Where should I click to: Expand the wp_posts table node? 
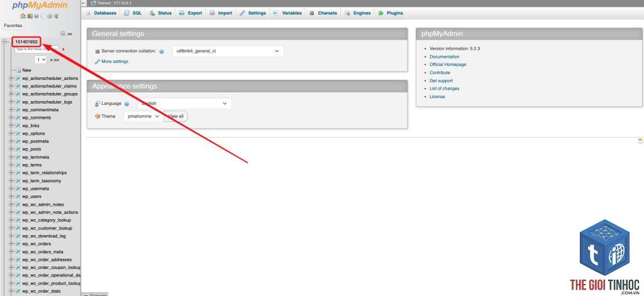point(11,149)
